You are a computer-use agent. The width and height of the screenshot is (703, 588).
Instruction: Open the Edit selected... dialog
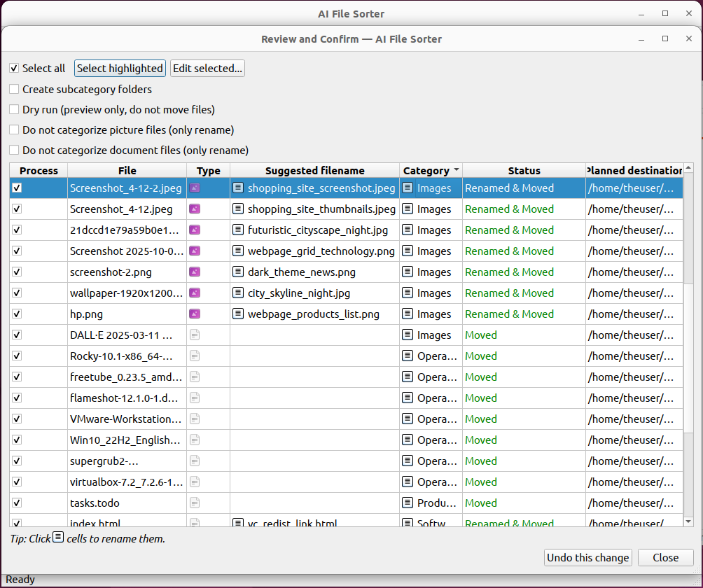coord(207,68)
